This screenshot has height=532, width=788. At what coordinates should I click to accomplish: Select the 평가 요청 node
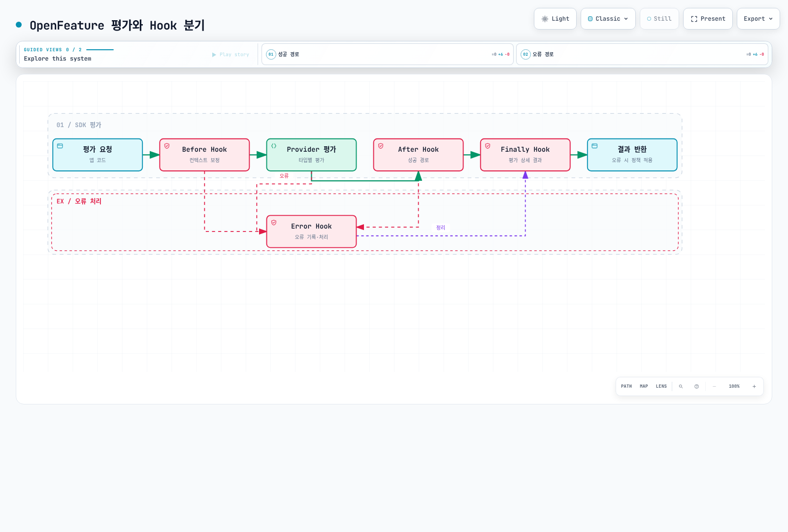coord(98,155)
